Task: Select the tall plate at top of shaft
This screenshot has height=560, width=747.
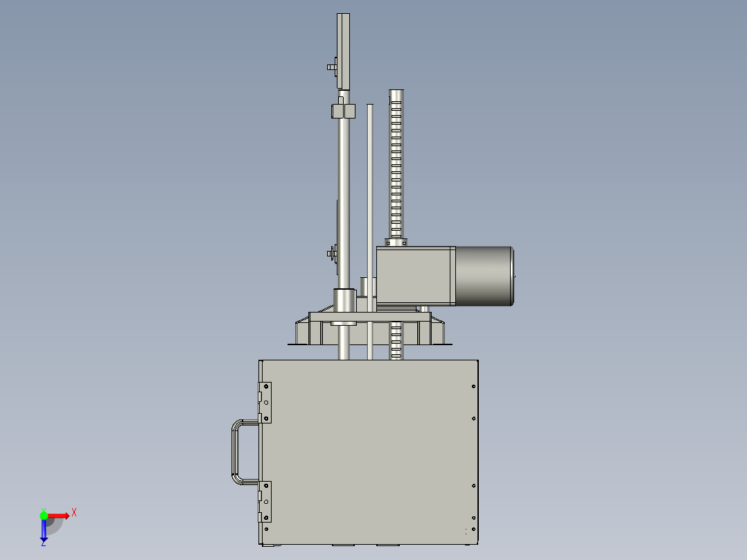Action: [x=343, y=51]
